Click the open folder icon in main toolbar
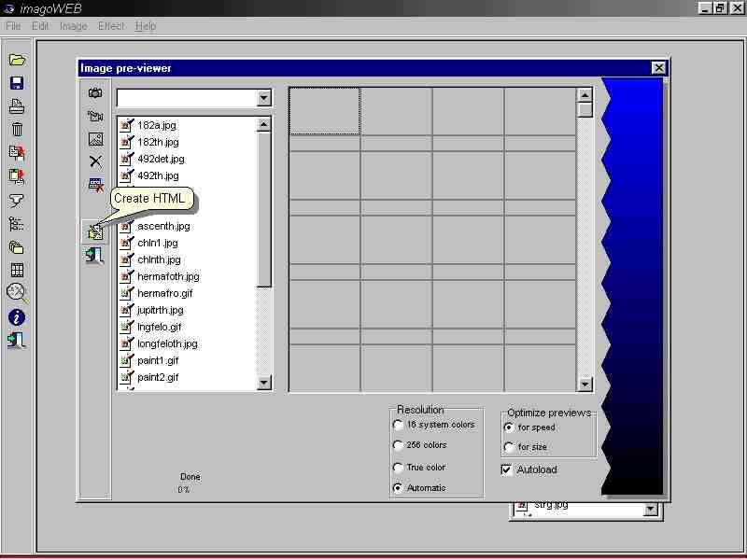 tap(17, 60)
